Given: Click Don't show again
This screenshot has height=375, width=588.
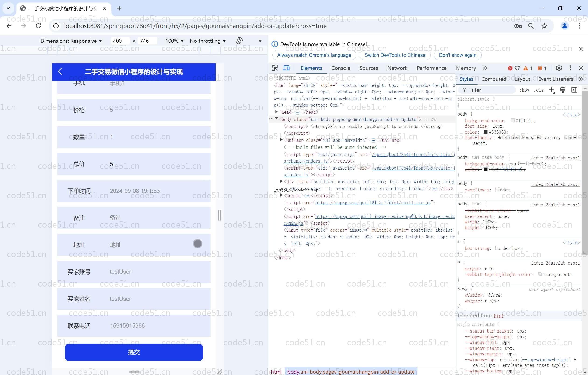Looking at the screenshot, I should click(x=457, y=55).
